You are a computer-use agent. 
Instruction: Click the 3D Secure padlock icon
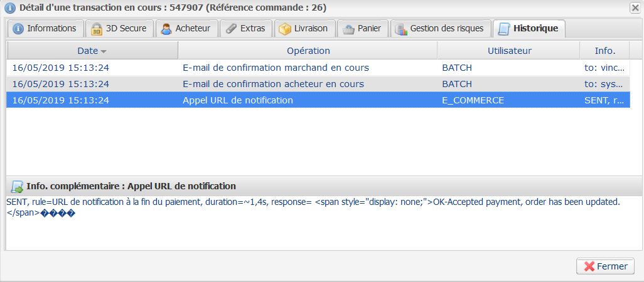pos(97,29)
